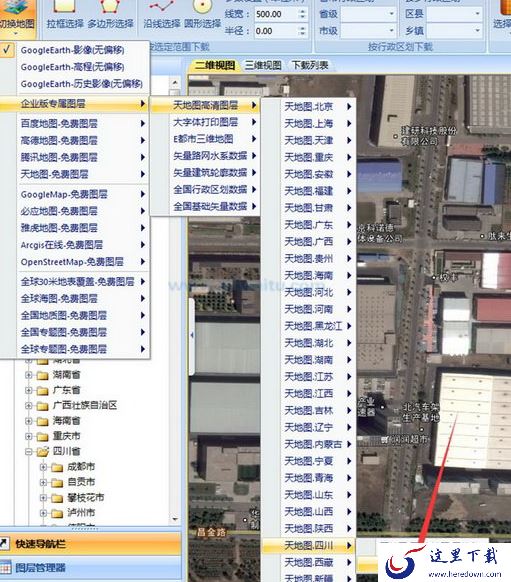This screenshot has height=582, width=511.
Task: Select 全国基础矢量数据 entry
Action: [205, 206]
